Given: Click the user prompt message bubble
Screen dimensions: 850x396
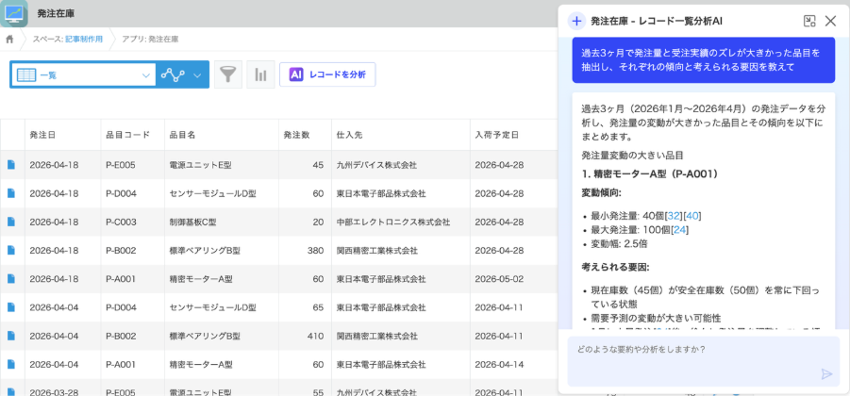Looking at the screenshot, I should coord(703,60).
